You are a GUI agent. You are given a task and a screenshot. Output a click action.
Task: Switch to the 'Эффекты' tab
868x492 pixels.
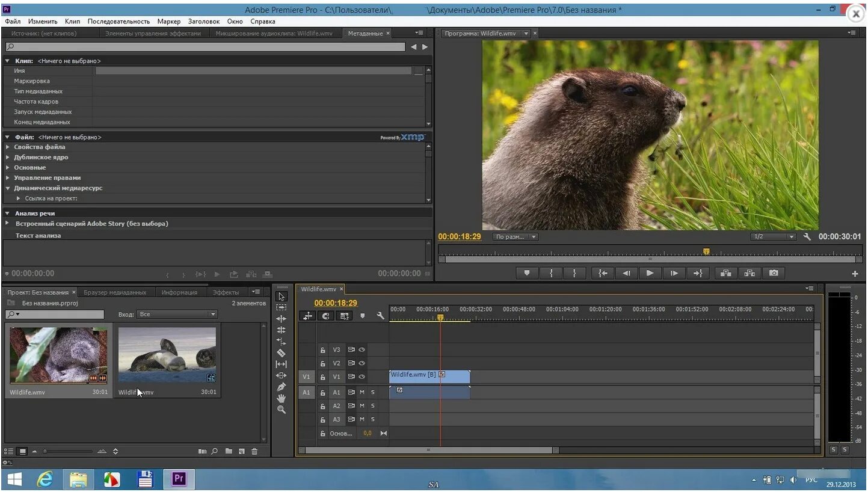pyautogui.click(x=226, y=292)
